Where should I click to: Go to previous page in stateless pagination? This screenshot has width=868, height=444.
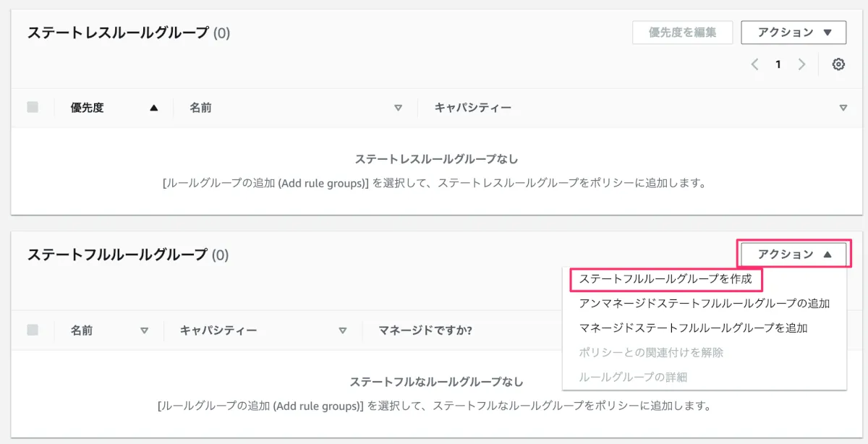pos(754,64)
